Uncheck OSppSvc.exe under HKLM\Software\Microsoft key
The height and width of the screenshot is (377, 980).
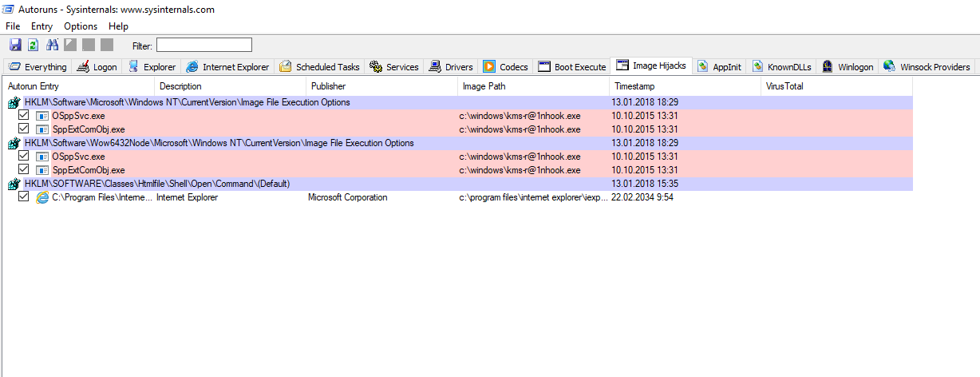[24, 116]
